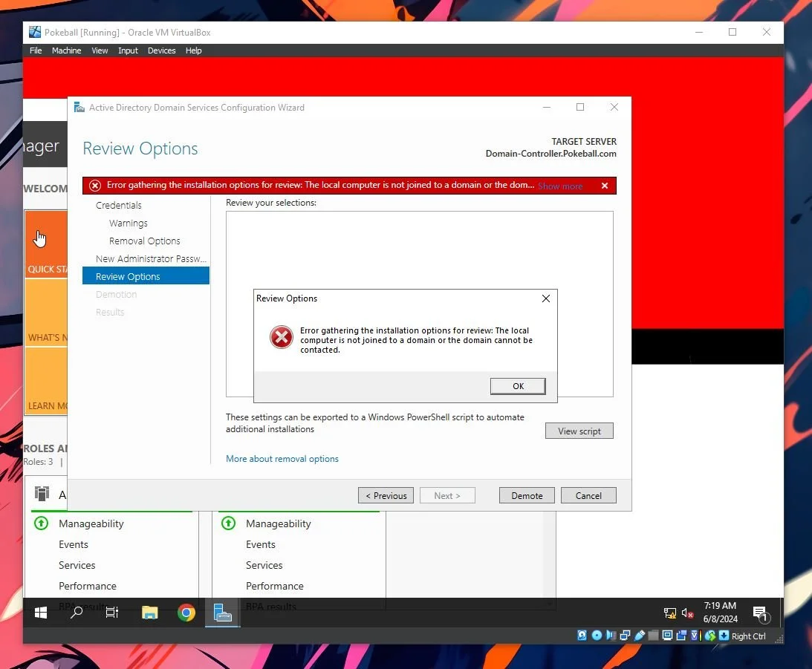The image size is (812, 669).
Task: Click the VirtualBox display settings icon
Action: 668,636
